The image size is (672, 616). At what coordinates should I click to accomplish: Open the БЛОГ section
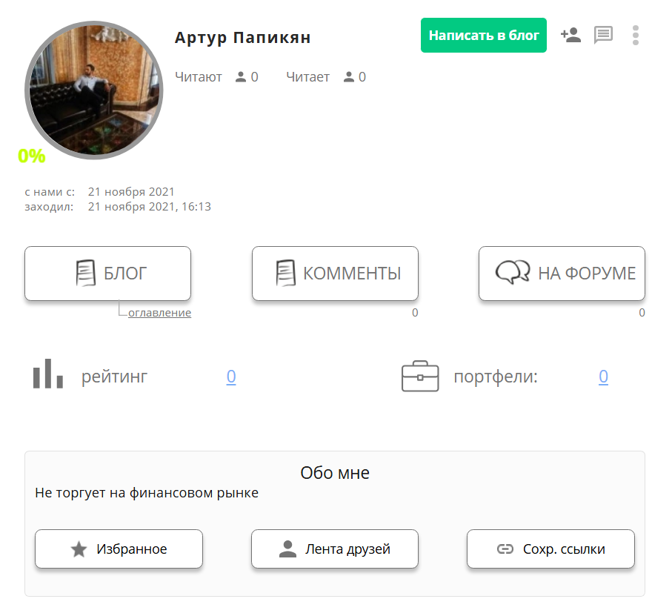click(x=107, y=274)
